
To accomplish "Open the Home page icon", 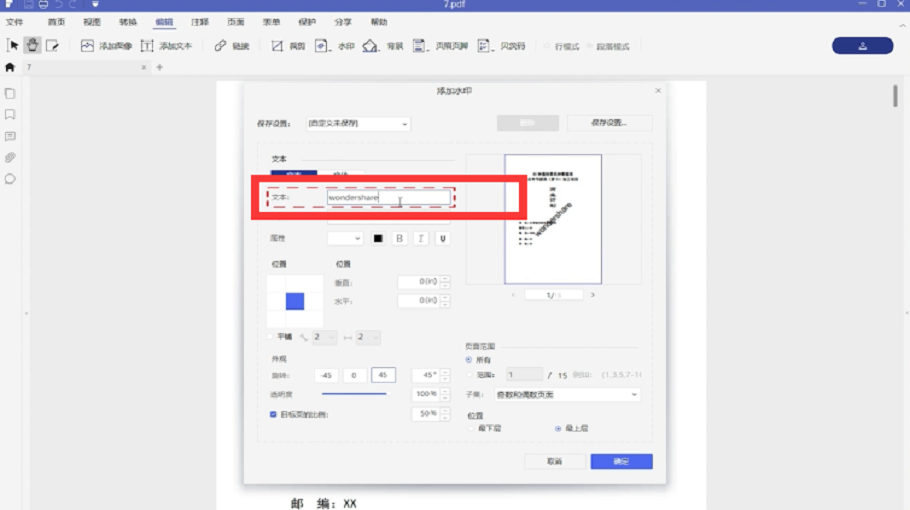I will point(10,67).
